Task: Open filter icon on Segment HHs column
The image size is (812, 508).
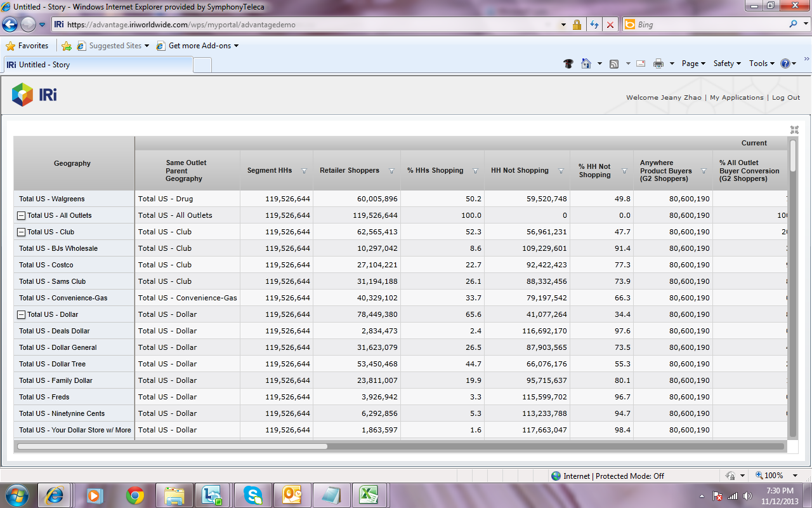Action: (x=304, y=171)
